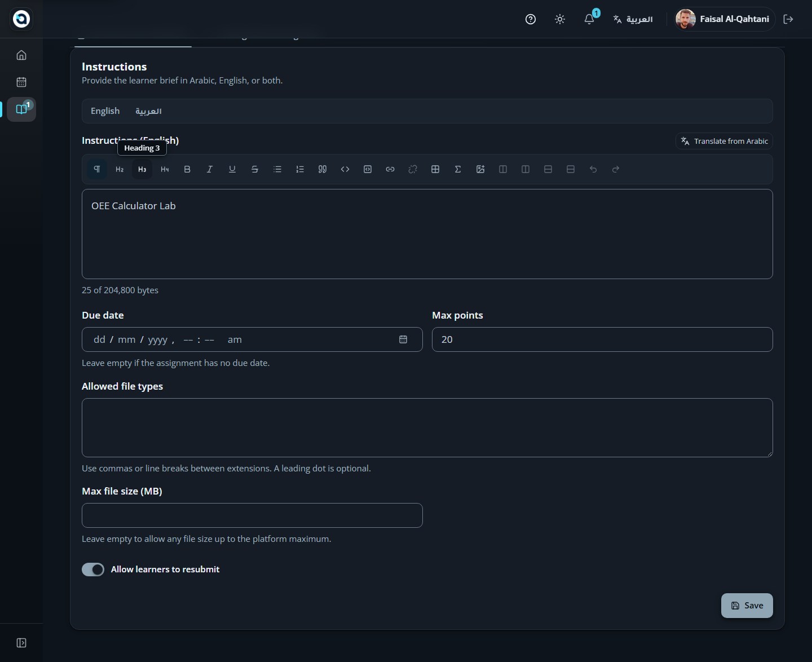Insert a hyperlink

(390, 169)
